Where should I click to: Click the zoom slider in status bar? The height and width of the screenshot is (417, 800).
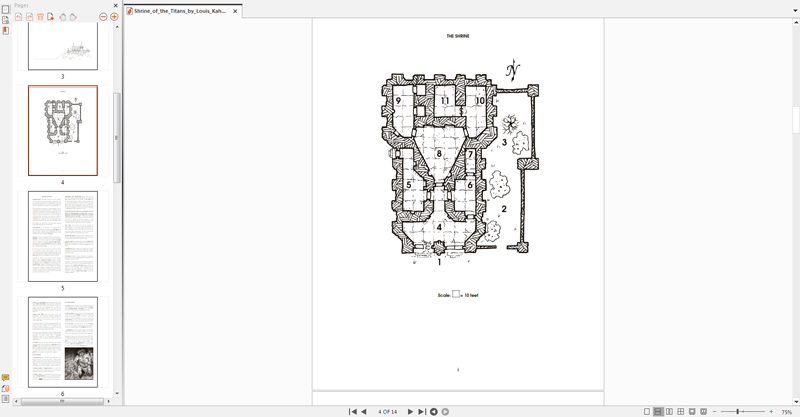pos(740,412)
